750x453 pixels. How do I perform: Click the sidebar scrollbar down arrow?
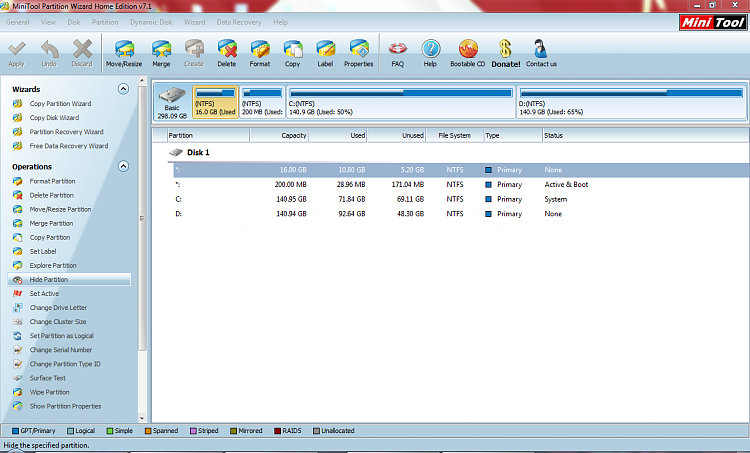tap(142, 418)
